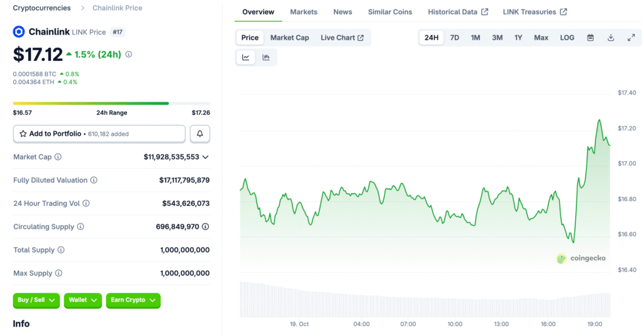Open the Similar Coins tab
This screenshot has height=336, width=644.
click(x=390, y=12)
